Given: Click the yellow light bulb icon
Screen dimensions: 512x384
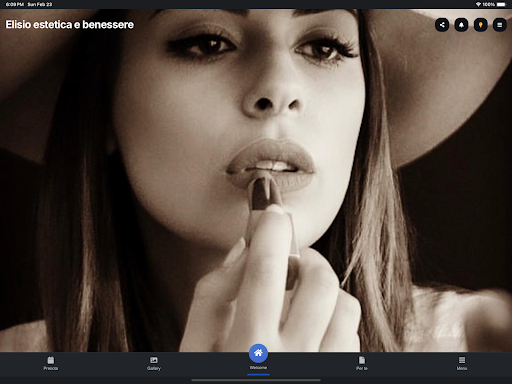Looking at the screenshot, I should pos(480,25).
